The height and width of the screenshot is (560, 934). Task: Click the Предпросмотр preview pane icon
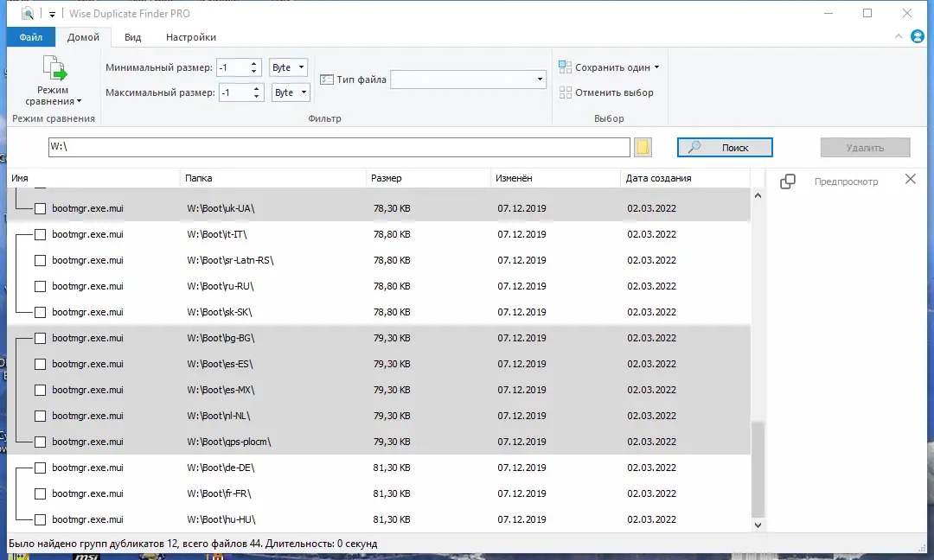[x=788, y=181]
